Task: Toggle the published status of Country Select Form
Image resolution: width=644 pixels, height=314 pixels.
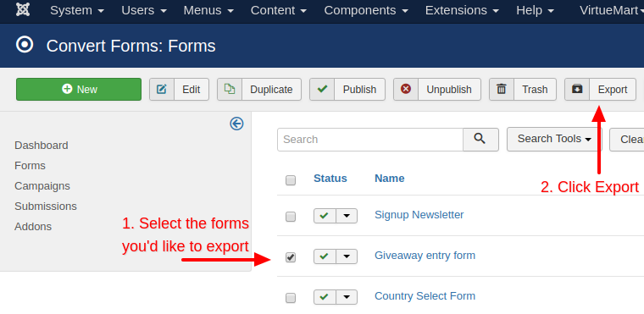Action: click(325, 297)
